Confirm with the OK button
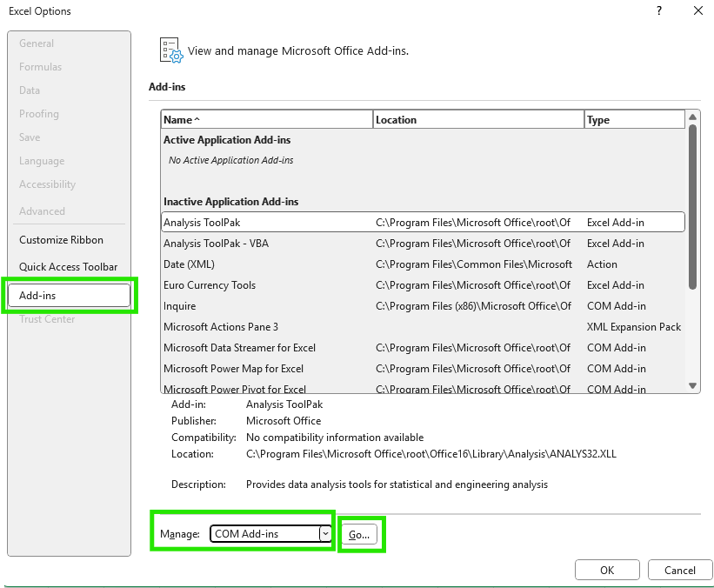Screen dimensions: 714x588 point(607,571)
